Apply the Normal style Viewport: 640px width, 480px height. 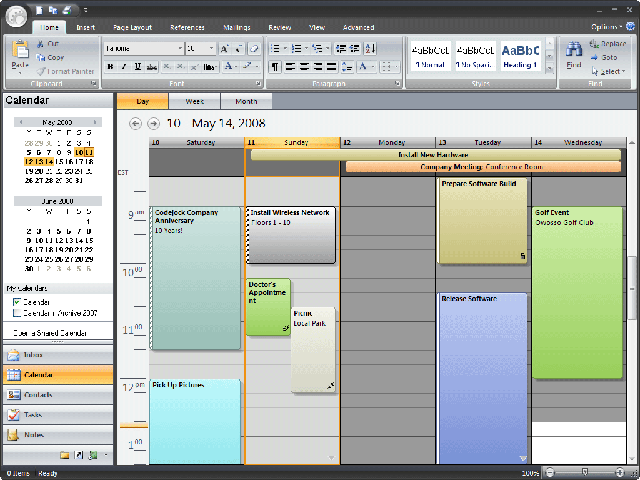tap(431, 56)
